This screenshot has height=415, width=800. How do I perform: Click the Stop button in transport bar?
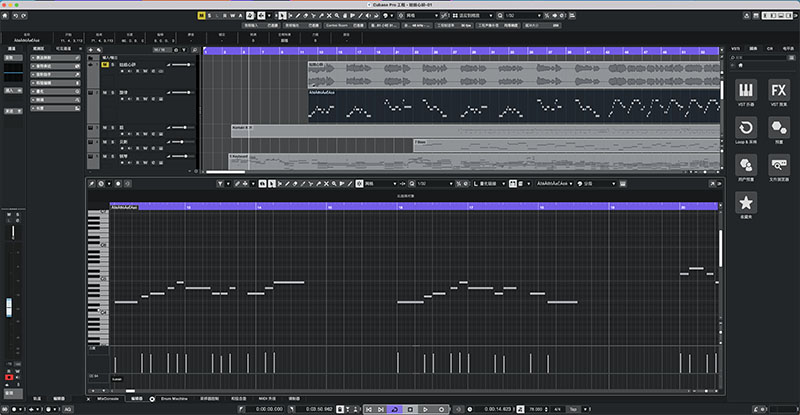point(410,409)
